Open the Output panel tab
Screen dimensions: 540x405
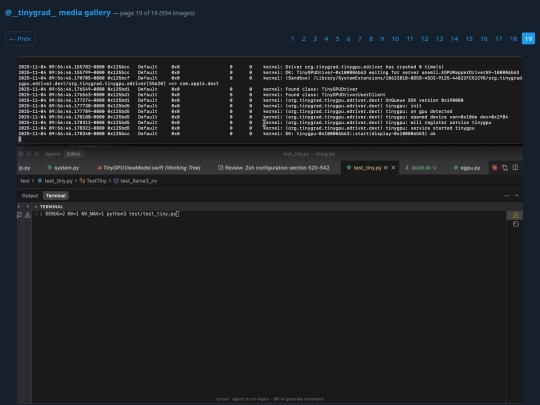[30, 196]
